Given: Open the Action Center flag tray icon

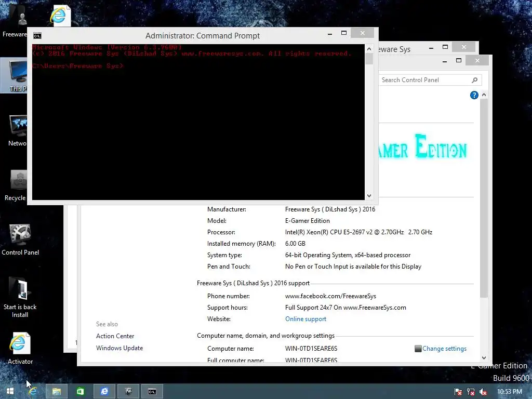Looking at the screenshot, I should [x=458, y=392].
